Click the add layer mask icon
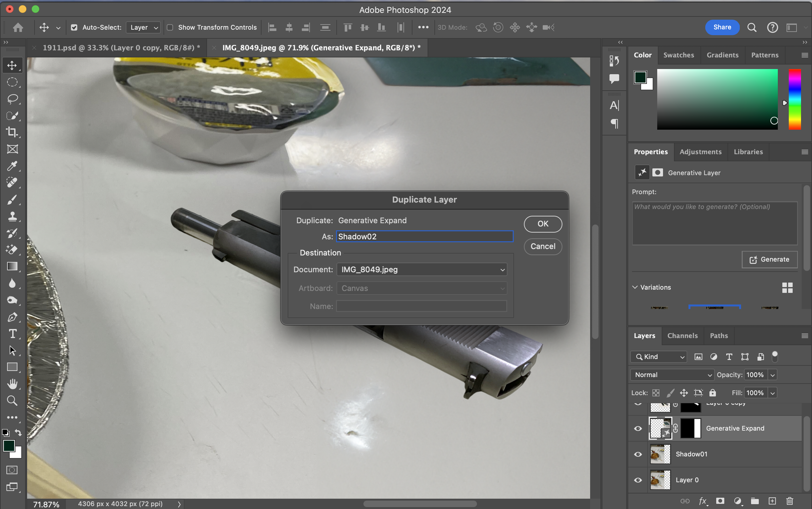The image size is (812, 509). [x=720, y=501]
